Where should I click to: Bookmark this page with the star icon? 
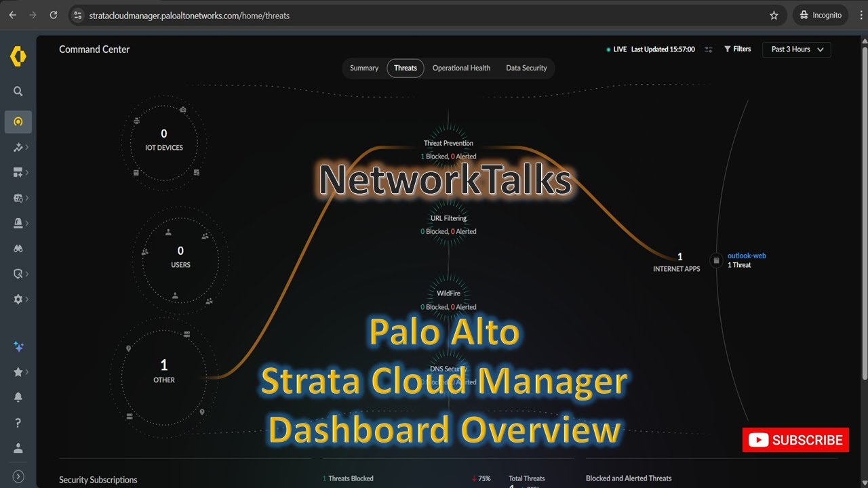pyautogui.click(x=774, y=15)
